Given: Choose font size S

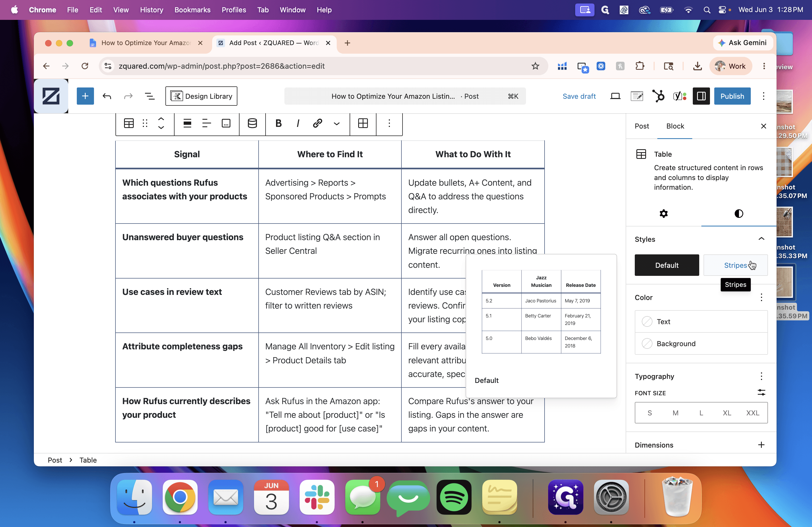Looking at the screenshot, I should [650, 413].
